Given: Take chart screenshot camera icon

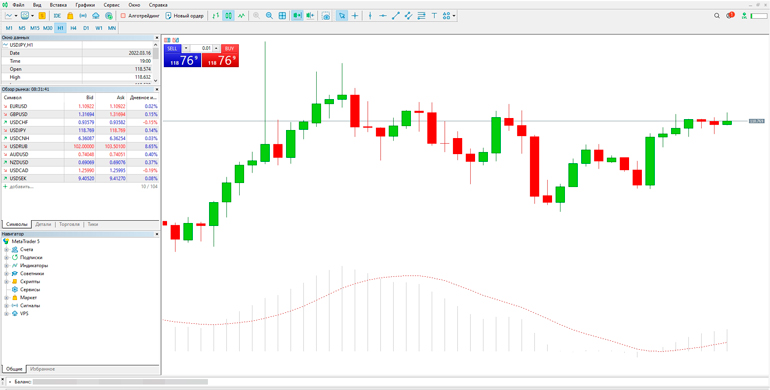Looking at the screenshot, I should (326, 16).
